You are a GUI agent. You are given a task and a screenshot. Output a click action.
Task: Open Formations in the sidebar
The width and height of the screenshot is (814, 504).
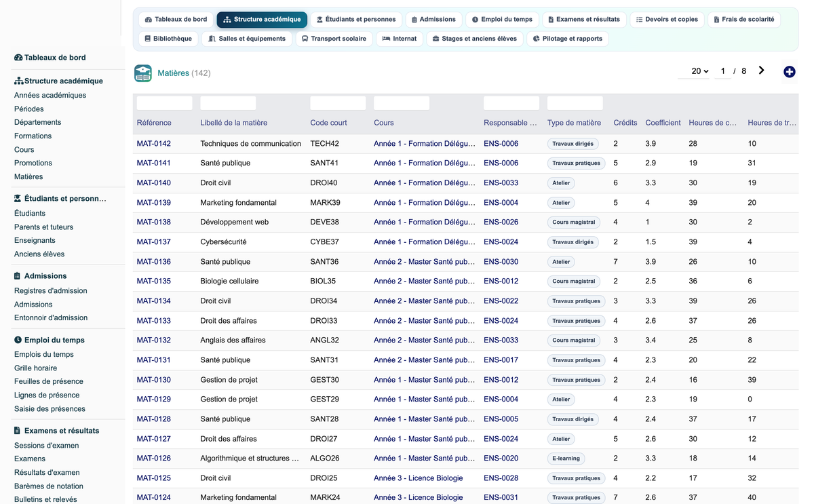[33, 136]
